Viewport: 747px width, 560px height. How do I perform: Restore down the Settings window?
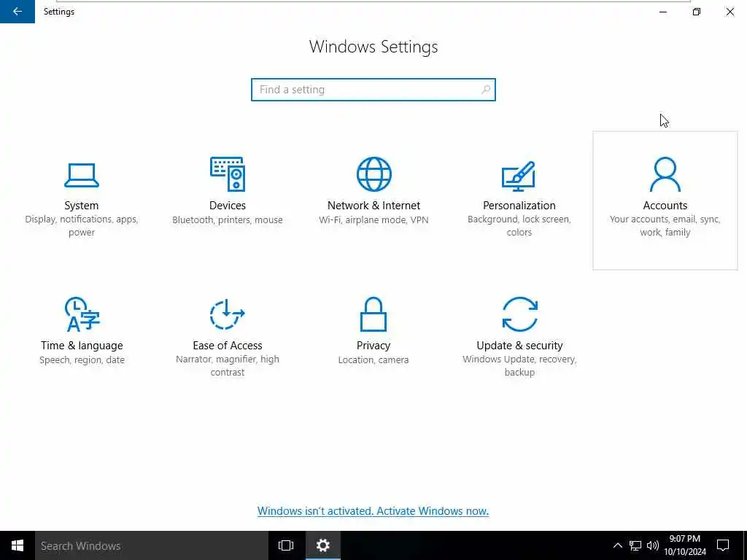(x=697, y=12)
